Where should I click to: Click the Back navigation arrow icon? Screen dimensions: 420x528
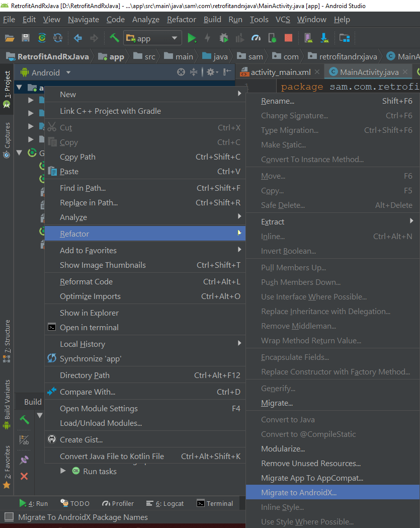78,38
